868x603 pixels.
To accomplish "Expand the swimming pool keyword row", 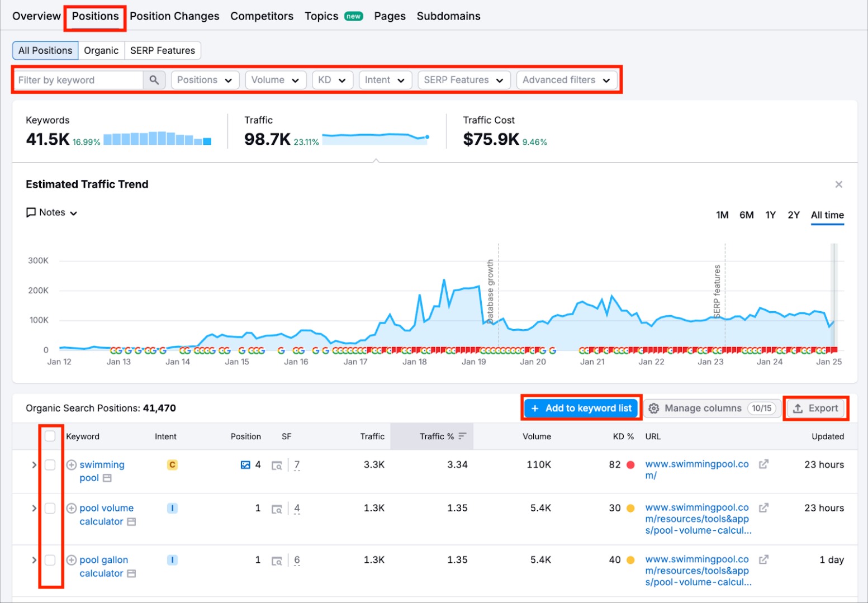I will point(34,464).
